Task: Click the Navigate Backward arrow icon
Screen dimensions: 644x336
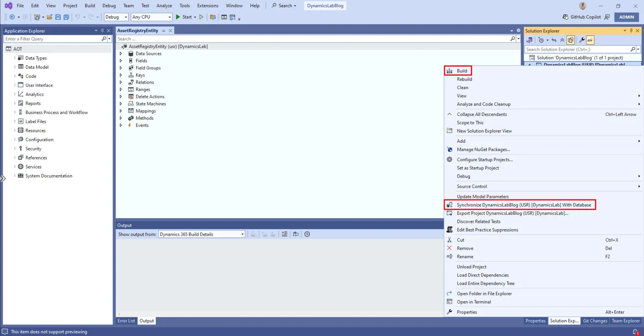Action: point(12,17)
